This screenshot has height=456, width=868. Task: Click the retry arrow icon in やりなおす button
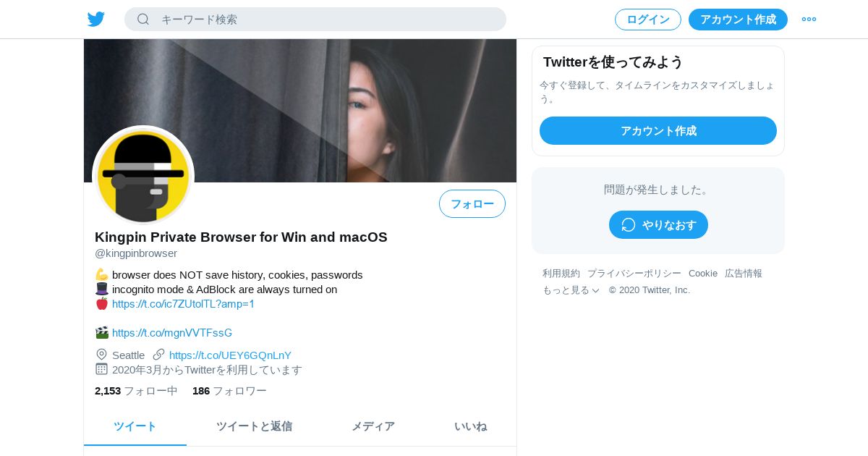628,224
